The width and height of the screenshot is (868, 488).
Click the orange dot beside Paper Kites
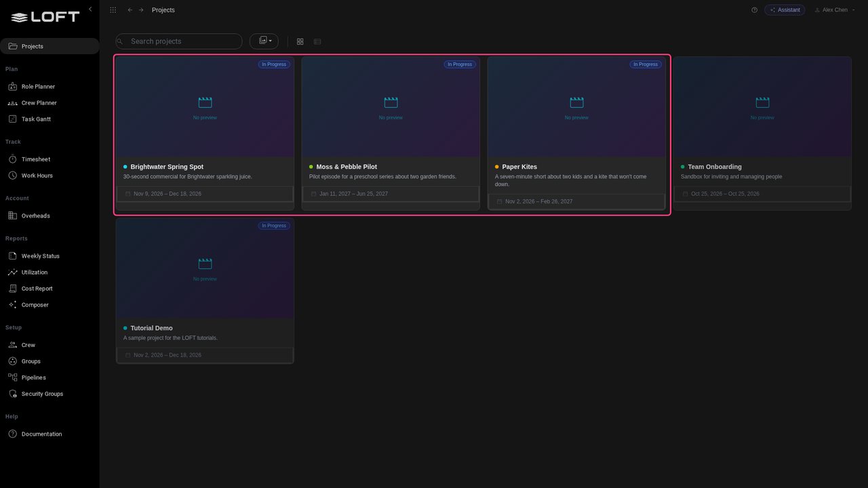(497, 167)
